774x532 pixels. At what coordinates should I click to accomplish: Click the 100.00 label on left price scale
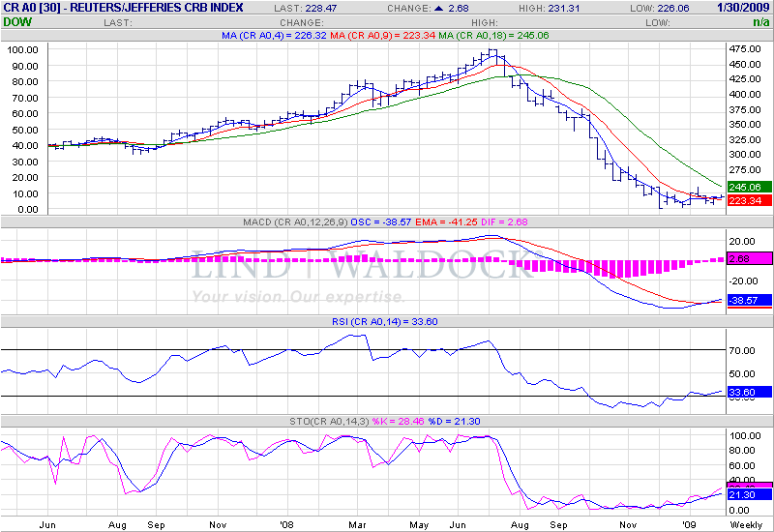coord(22,50)
